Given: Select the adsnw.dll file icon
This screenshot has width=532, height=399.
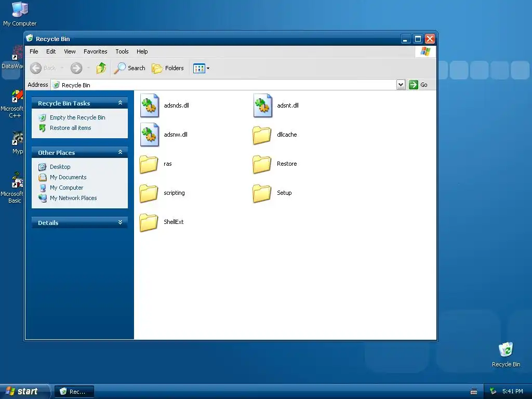Looking at the screenshot, I should coord(150,135).
